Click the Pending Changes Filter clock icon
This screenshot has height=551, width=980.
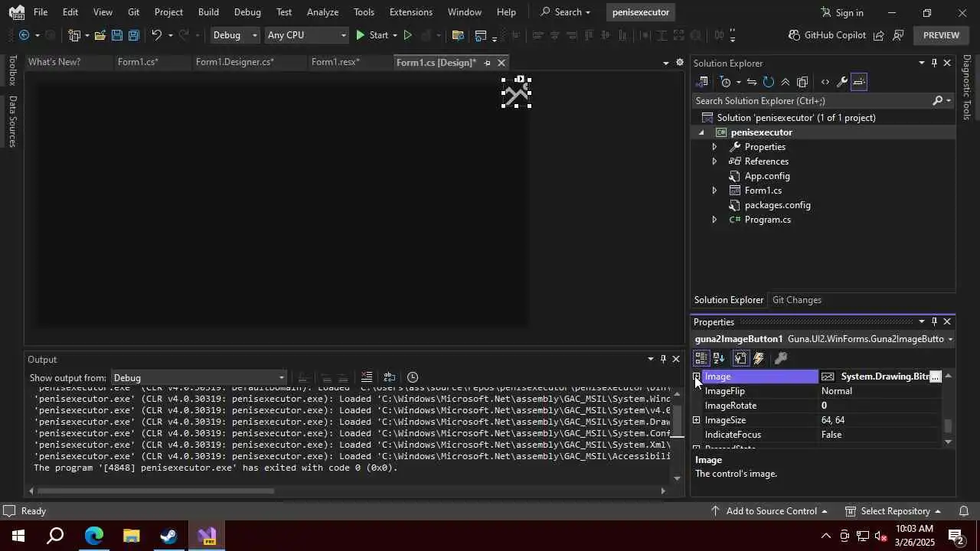point(725,82)
